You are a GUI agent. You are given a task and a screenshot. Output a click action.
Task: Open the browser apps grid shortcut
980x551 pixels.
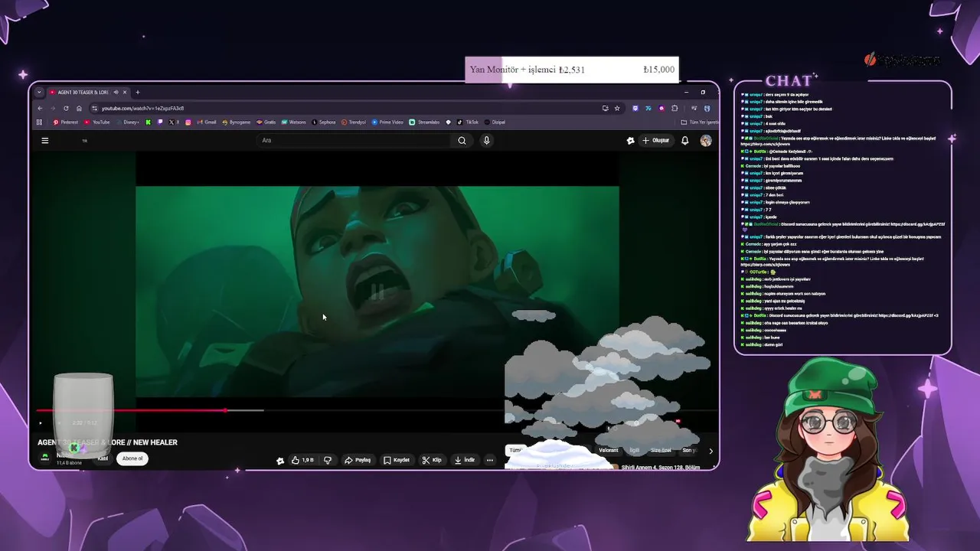40,122
